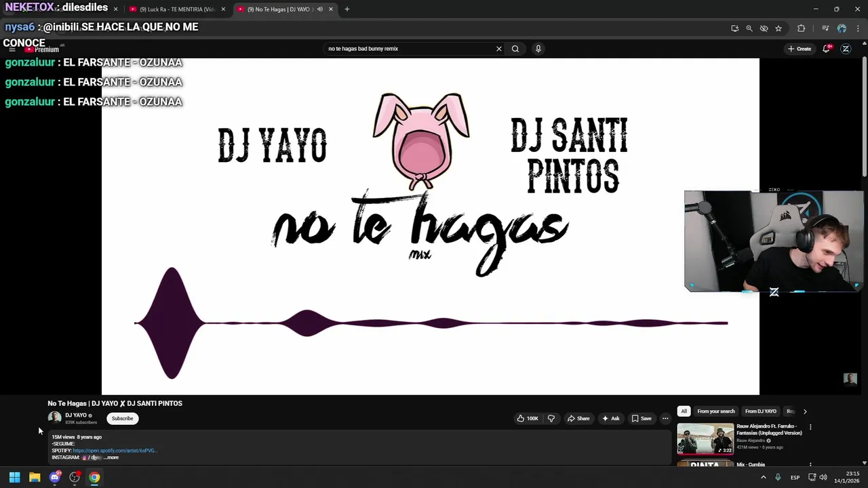Open the taskbar volume speaker icon

[x=823, y=477]
